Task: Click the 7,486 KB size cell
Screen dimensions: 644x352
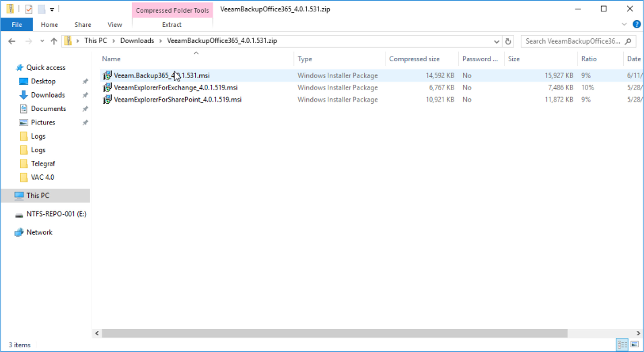Action: tap(561, 87)
